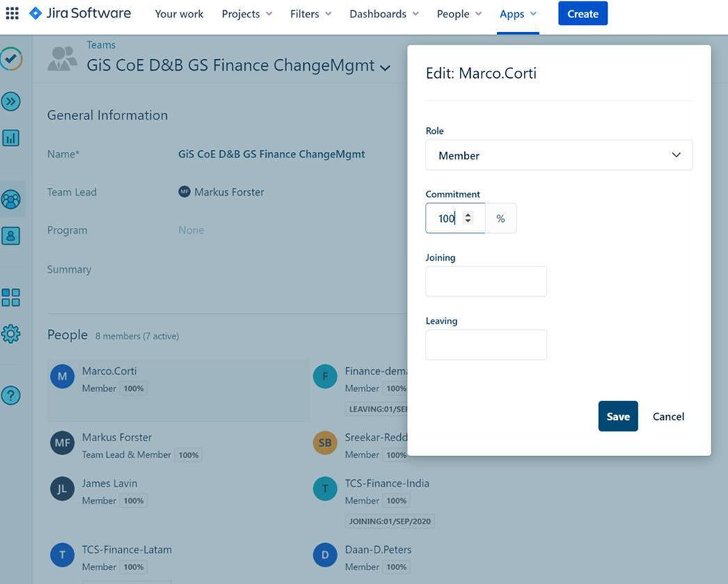Select Marco.Corti member name

(109, 371)
